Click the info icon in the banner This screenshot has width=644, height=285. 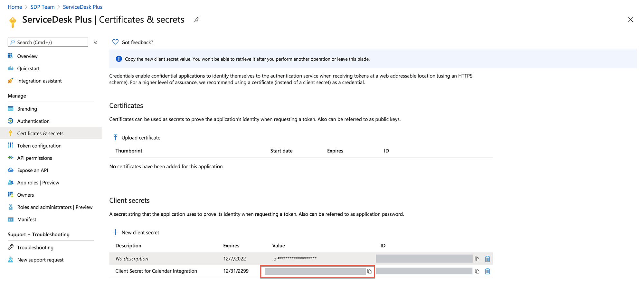click(x=119, y=59)
